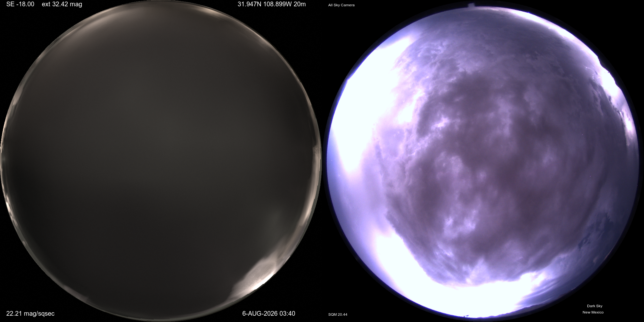Viewport: 644px width, 322px height.
Task: Select the "SE -18.00" readout text
Action: pyautogui.click(x=20, y=4)
